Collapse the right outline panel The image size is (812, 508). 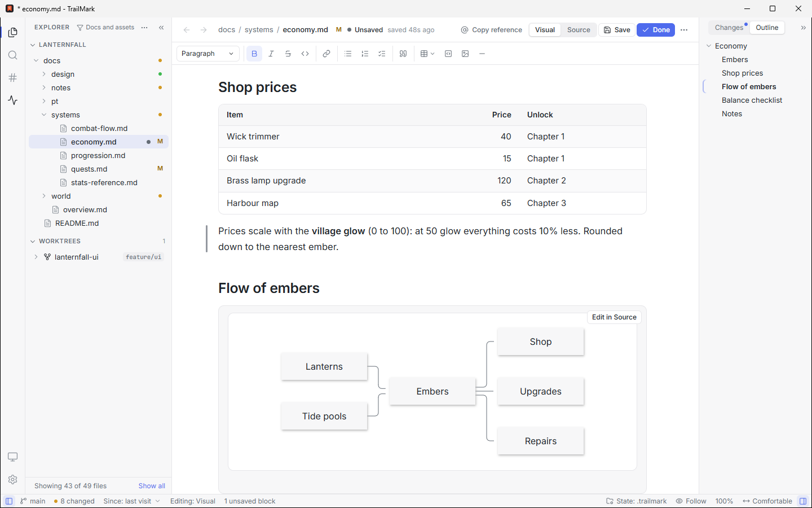(803, 27)
